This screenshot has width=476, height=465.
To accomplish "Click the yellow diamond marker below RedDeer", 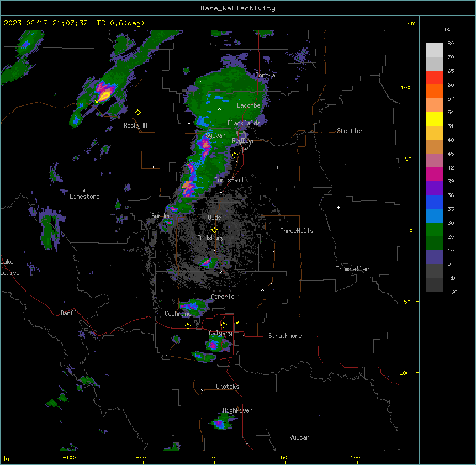I will (x=235, y=155).
